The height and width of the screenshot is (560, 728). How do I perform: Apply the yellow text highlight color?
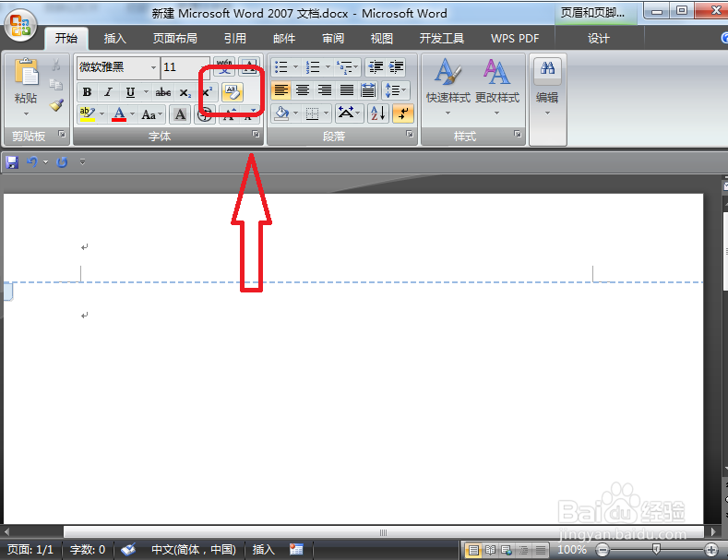88,113
